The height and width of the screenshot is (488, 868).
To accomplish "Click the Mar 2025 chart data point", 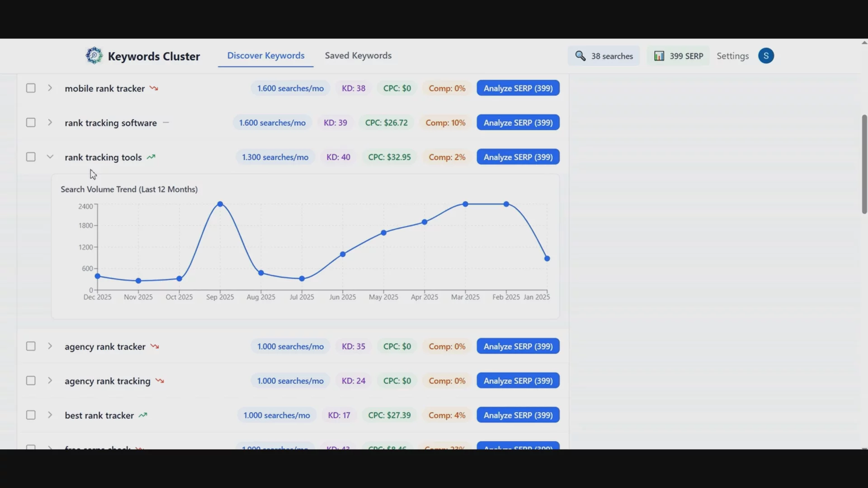I will [465, 204].
